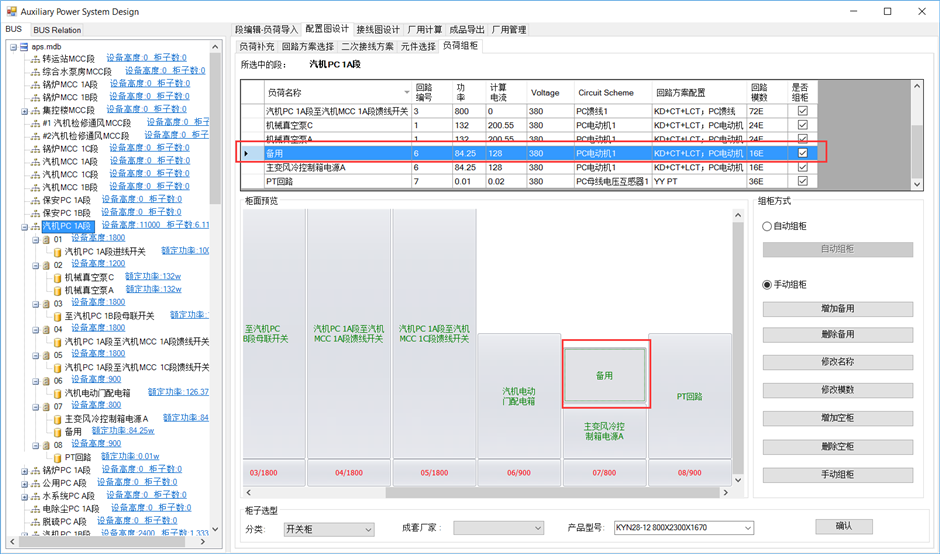Switch to the 元件选择 sub-tab

coord(418,46)
